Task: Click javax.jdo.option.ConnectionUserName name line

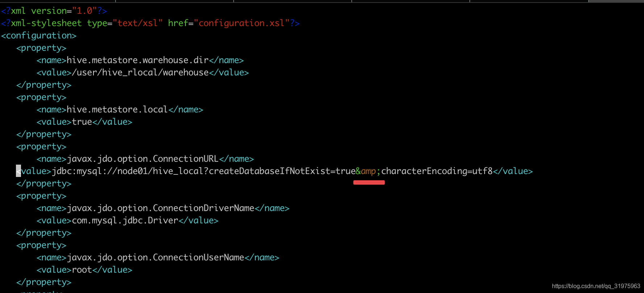Action: click(158, 257)
